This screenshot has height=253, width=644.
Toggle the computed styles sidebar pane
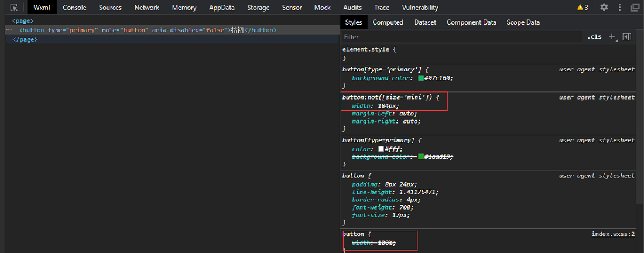(x=627, y=37)
